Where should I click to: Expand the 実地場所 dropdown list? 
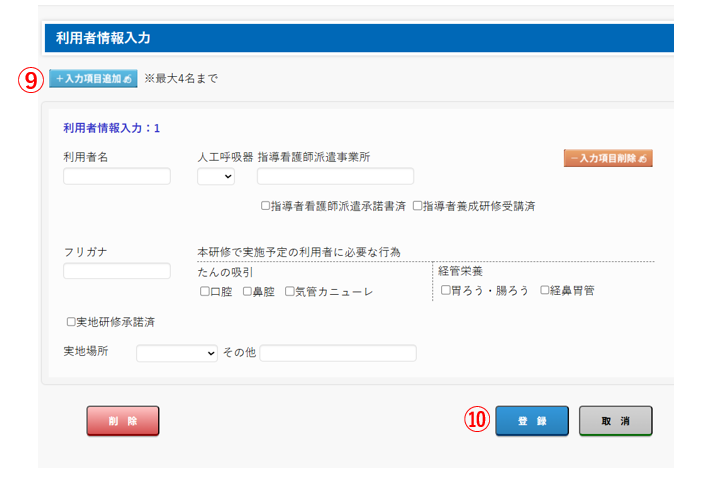[x=177, y=353]
